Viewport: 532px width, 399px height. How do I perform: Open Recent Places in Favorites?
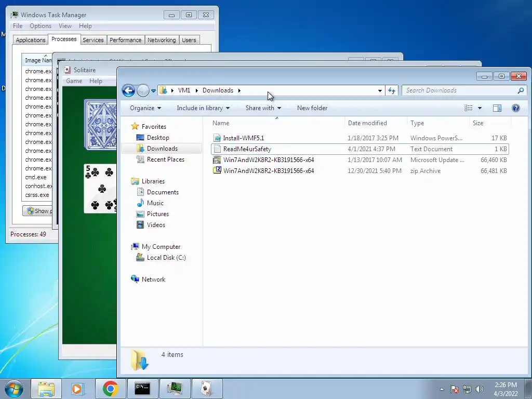click(x=166, y=159)
